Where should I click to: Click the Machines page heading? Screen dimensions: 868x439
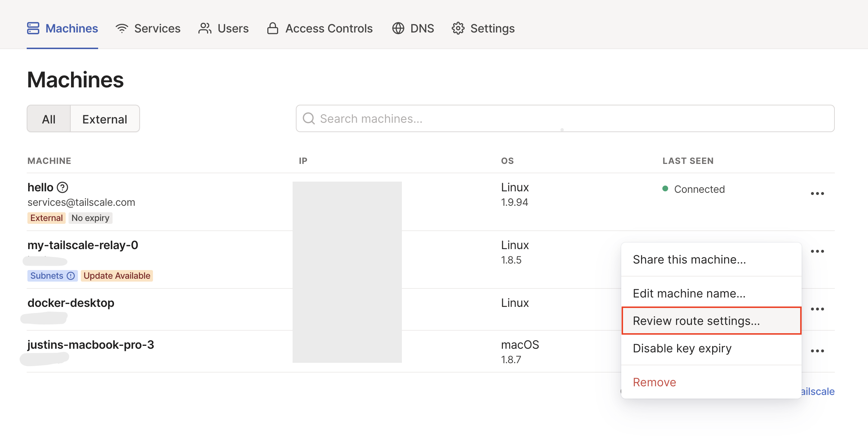(75, 79)
